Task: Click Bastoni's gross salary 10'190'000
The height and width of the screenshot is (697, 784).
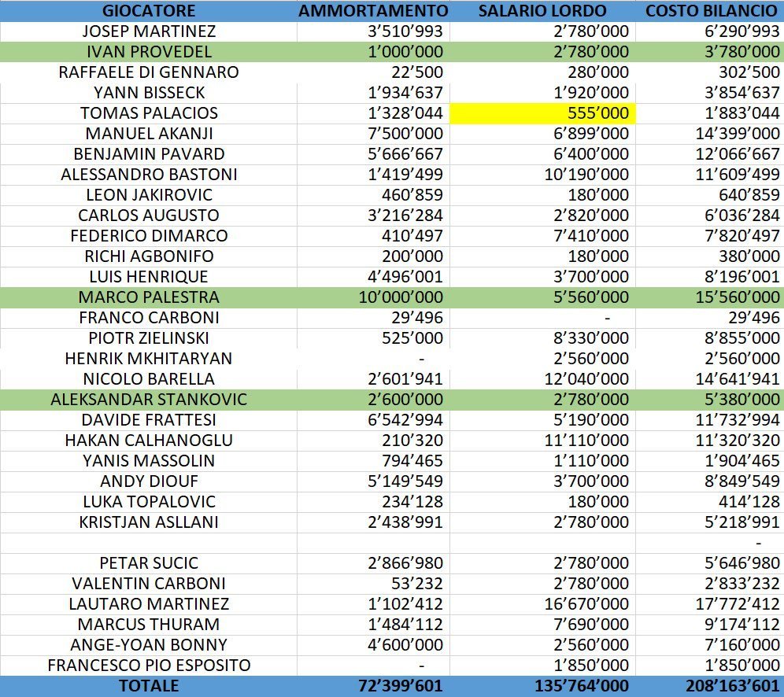Action: coord(542,175)
